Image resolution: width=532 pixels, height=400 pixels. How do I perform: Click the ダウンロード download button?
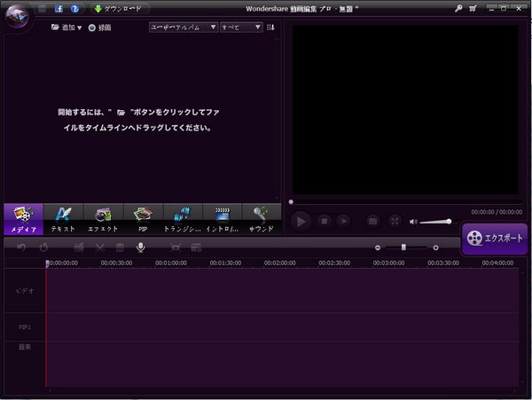click(x=120, y=9)
